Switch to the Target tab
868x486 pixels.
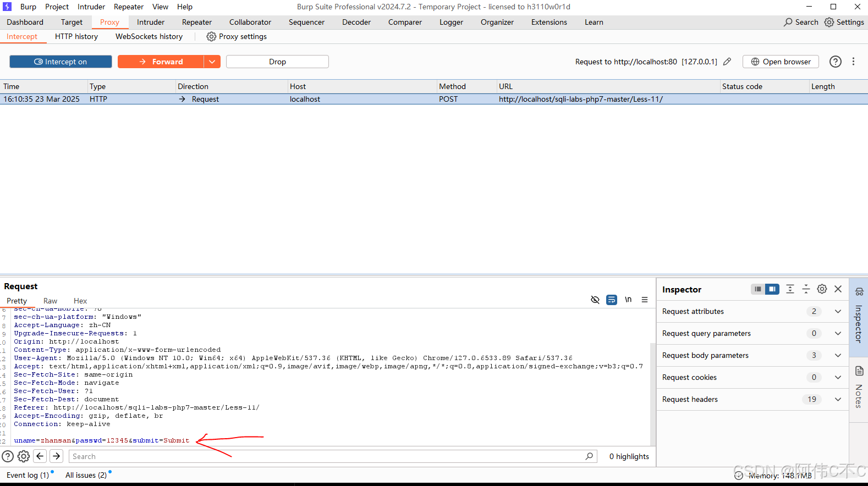(72, 22)
